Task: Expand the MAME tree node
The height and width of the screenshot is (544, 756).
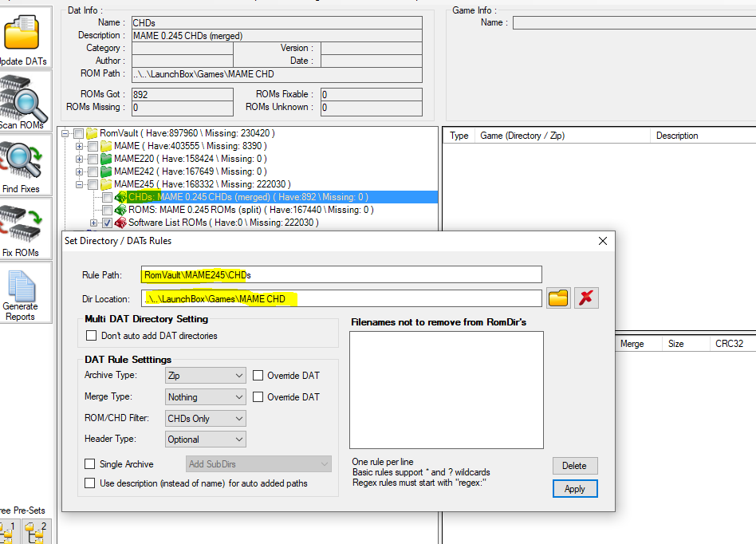Action: tap(80, 146)
